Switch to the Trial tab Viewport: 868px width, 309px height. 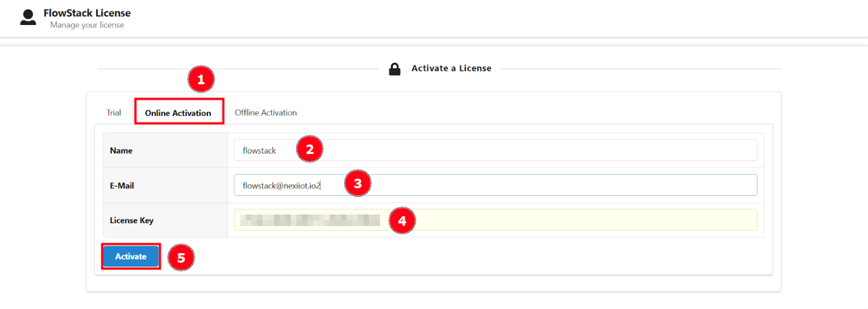114,112
